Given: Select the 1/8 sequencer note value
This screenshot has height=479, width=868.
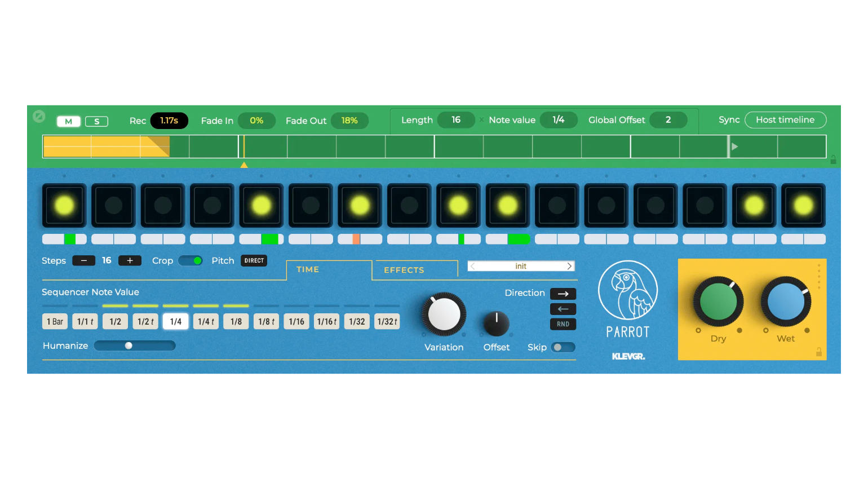Looking at the screenshot, I should [x=236, y=322].
